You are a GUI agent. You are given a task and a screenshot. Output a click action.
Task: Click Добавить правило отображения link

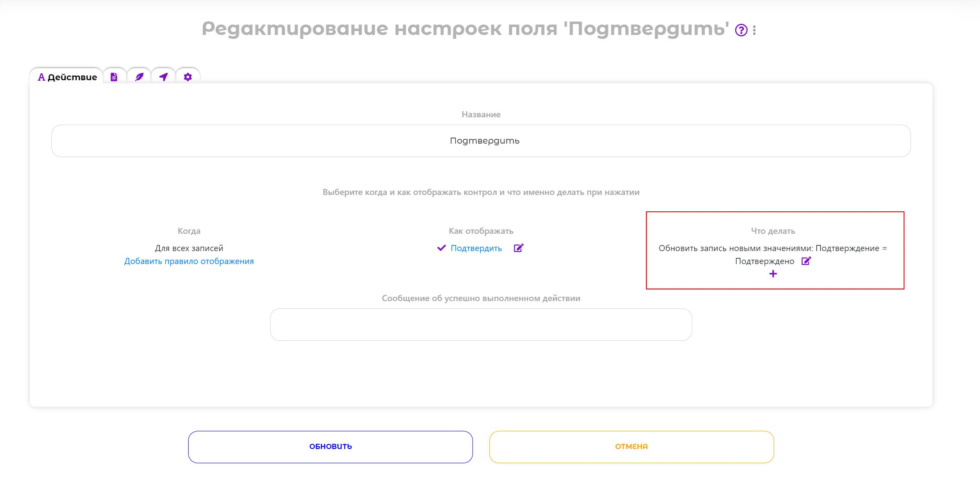pyautogui.click(x=189, y=261)
